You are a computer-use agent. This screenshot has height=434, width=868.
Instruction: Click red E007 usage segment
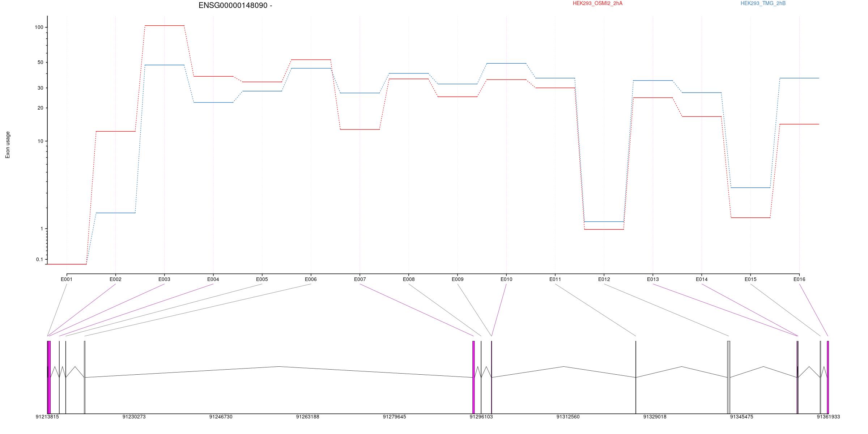(x=360, y=129)
